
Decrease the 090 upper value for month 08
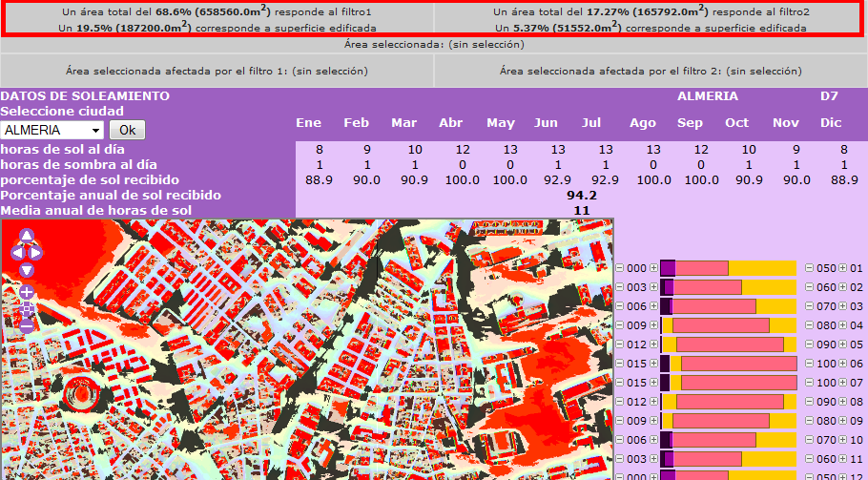[809, 402]
